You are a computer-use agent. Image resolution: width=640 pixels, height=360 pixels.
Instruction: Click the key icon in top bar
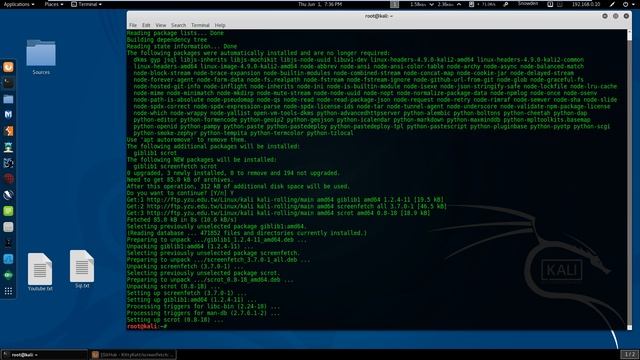[506, 4]
